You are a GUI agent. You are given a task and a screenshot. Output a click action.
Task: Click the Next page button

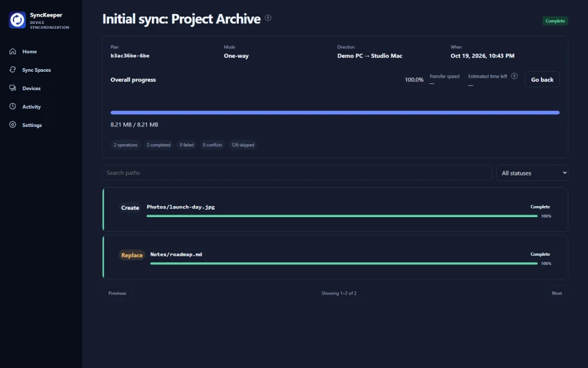tap(557, 293)
